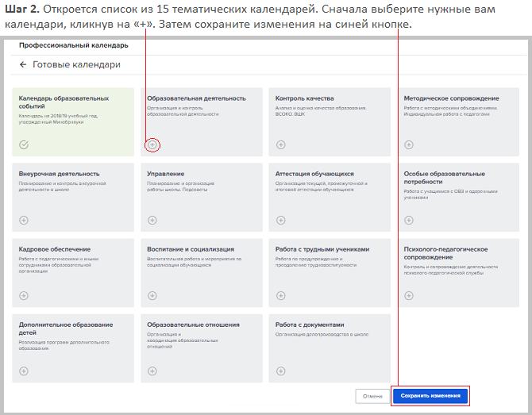Add Воспитание и социализация calendar via plus
Image resolution: width=532 pixels, height=415 pixels.
[x=152, y=296]
